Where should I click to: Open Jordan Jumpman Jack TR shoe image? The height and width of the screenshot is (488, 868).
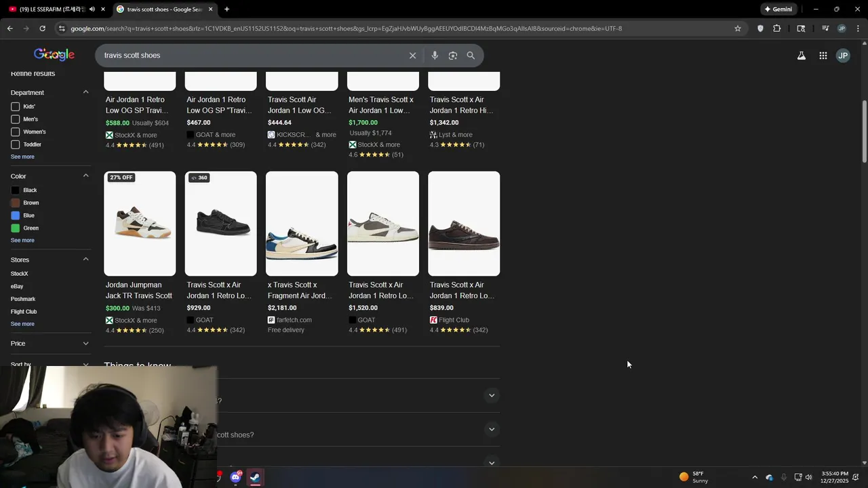click(x=140, y=224)
